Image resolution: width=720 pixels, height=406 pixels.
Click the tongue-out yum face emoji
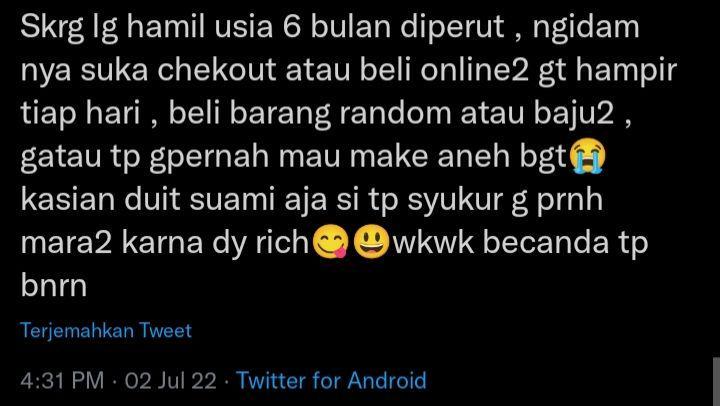331,243
